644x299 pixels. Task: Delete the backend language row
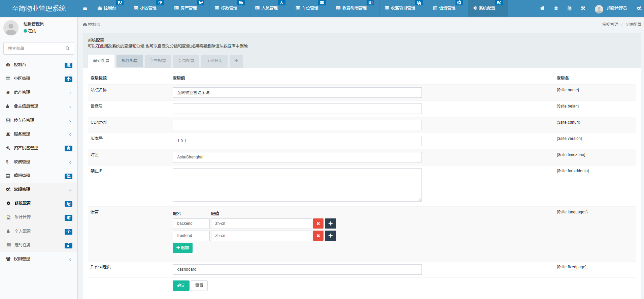tap(318, 223)
